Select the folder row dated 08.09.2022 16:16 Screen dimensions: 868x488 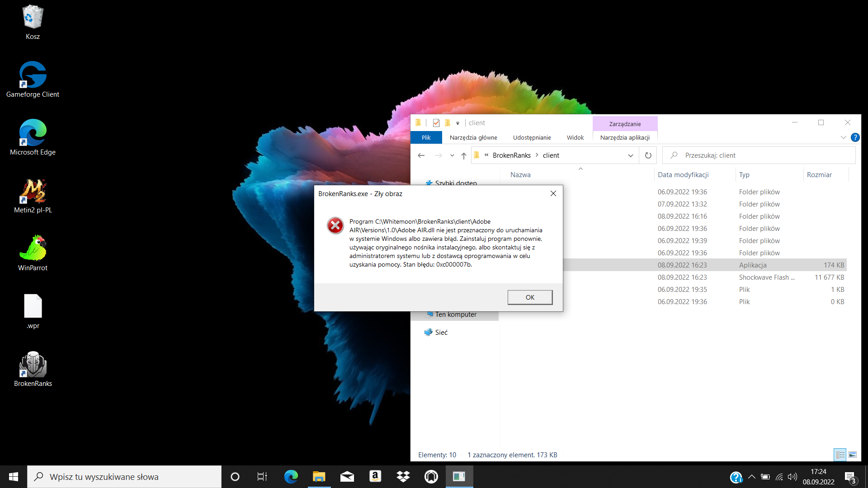point(704,216)
